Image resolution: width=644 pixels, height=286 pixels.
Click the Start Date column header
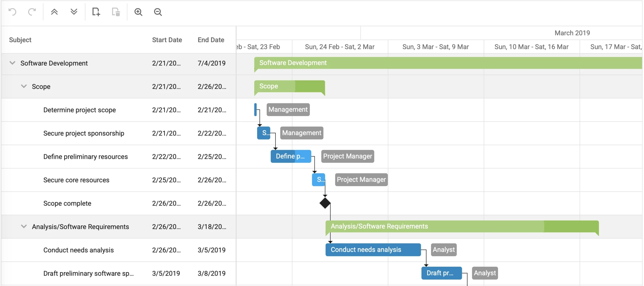tap(167, 39)
